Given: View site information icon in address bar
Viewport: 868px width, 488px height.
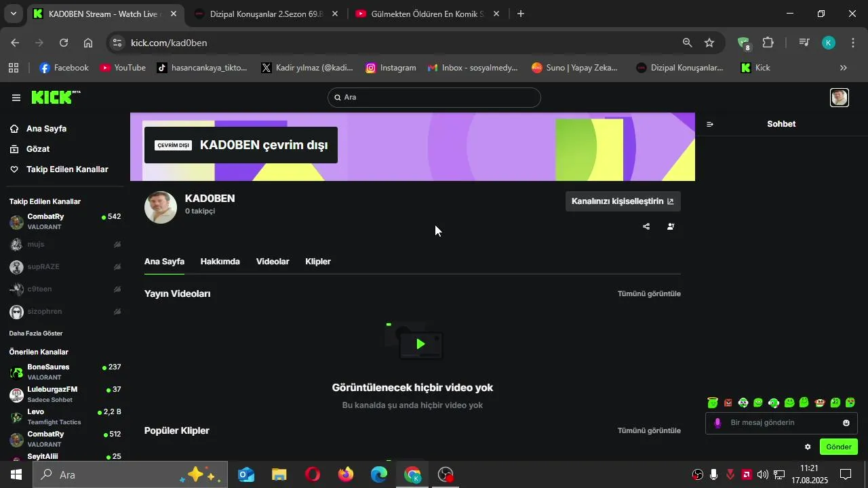Looking at the screenshot, I should pos(117,43).
